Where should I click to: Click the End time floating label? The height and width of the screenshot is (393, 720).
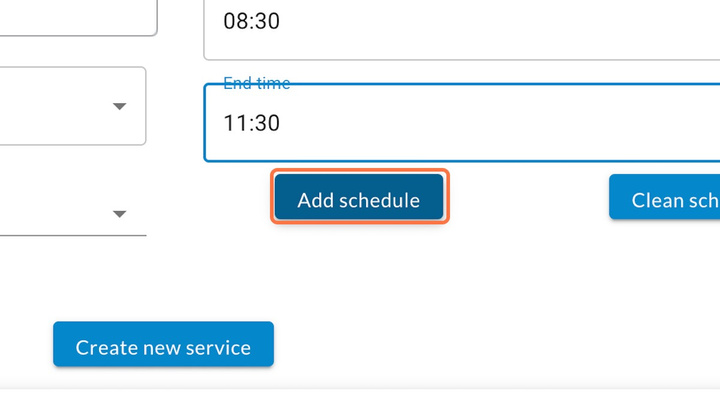pos(257,83)
